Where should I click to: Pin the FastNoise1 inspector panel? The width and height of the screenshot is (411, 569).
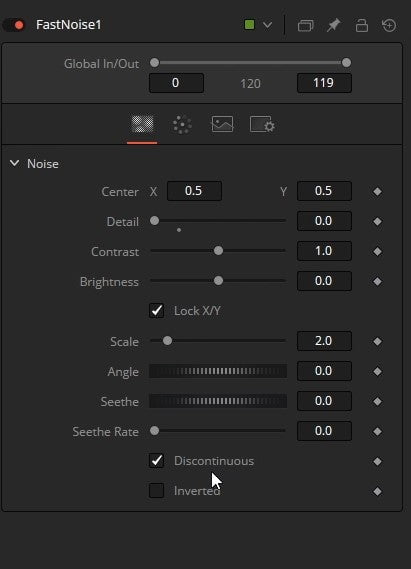(x=333, y=25)
